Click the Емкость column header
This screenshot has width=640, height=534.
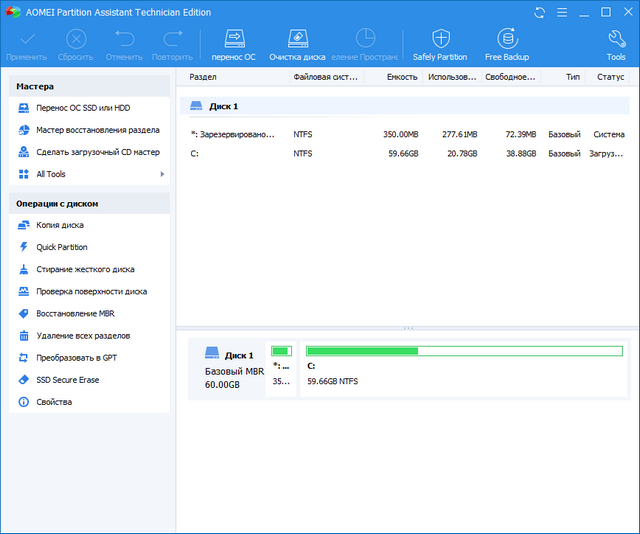[x=401, y=77]
